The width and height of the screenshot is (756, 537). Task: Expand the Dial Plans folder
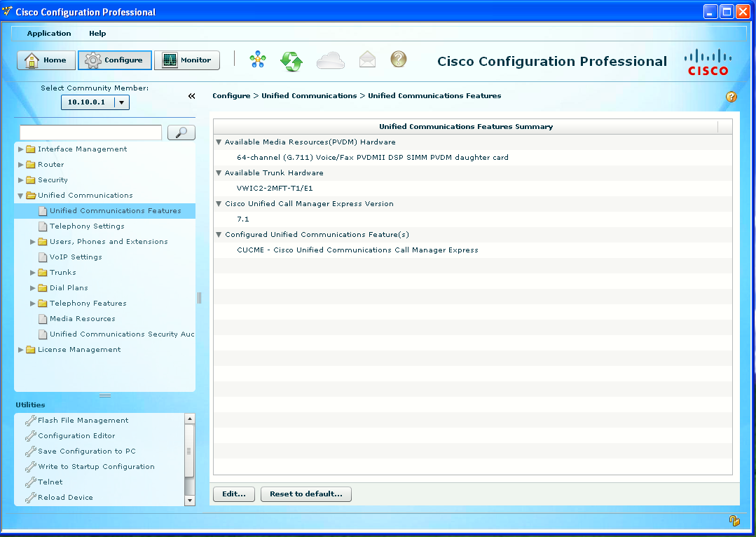[x=33, y=288]
